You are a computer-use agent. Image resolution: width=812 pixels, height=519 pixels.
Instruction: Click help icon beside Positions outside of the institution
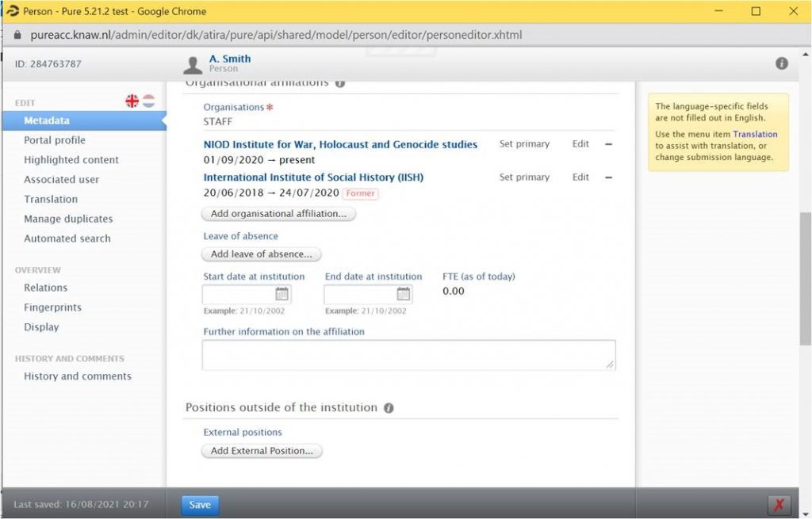[x=389, y=408]
